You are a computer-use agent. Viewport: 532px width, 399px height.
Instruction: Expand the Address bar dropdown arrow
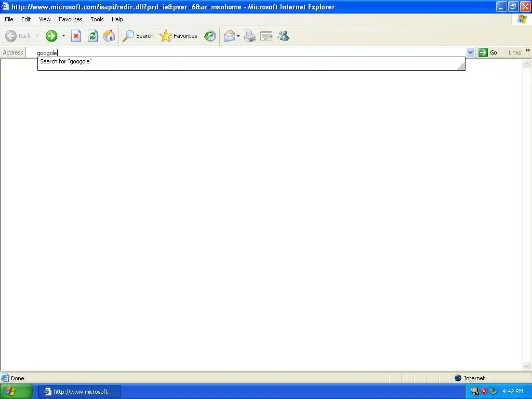[470, 52]
